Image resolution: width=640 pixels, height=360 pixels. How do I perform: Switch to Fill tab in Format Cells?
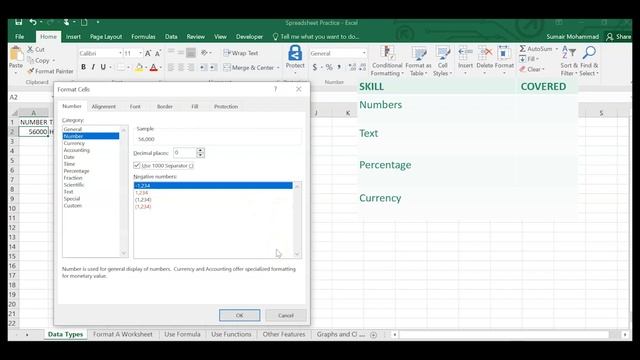tap(195, 107)
